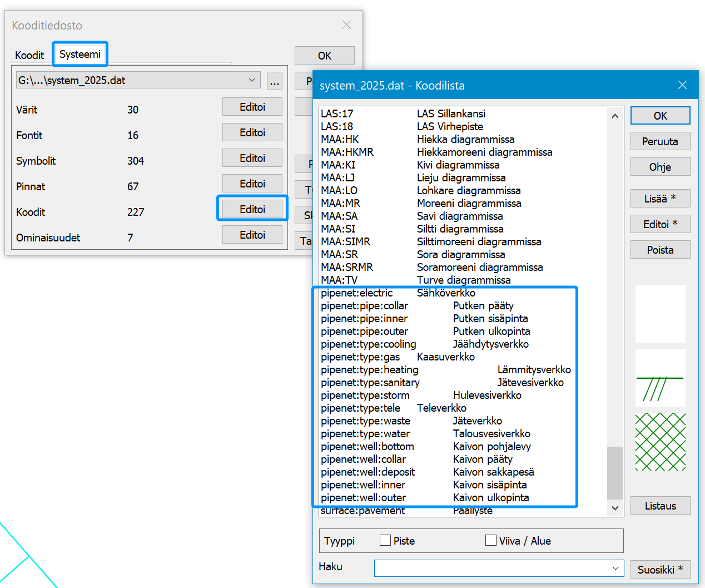Click the Poista button

coord(660,250)
